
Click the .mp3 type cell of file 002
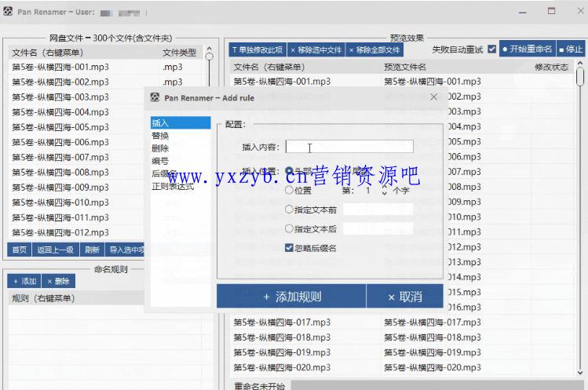[x=173, y=82]
